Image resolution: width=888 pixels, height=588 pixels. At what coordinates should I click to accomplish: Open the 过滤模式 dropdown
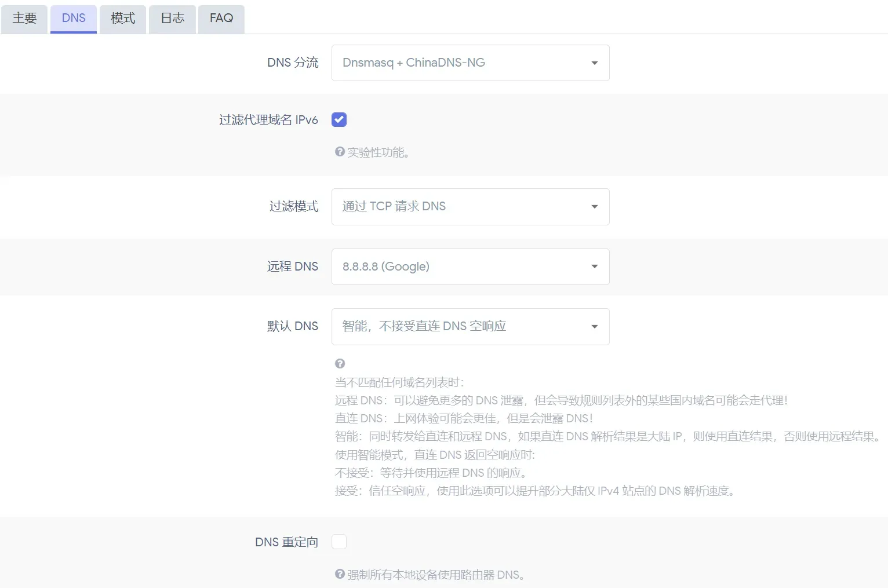(x=470, y=206)
